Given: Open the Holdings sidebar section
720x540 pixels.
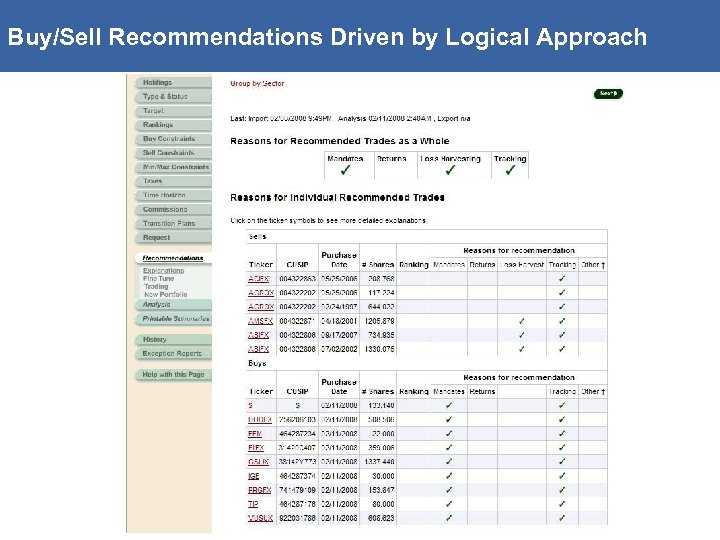Looking at the screenshot, I should pos(174,83).
